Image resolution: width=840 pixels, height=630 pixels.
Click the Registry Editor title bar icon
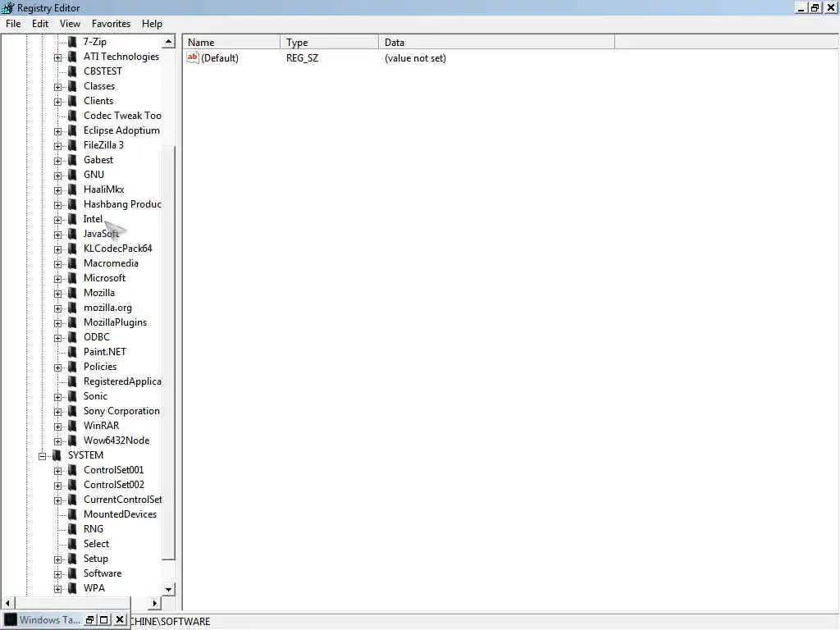pos(8,7)
